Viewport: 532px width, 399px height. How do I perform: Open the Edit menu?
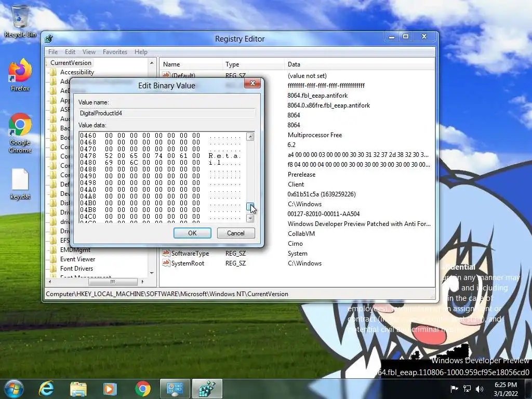[x=70, y=52]
